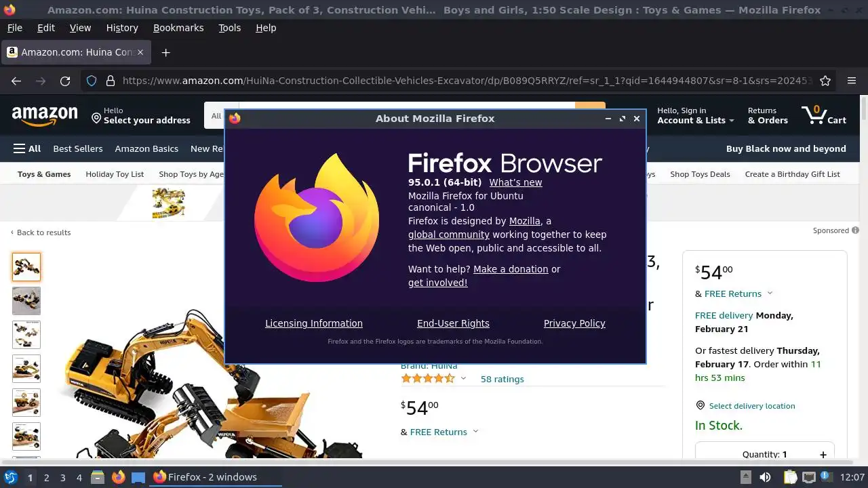Click the removable media tray icon

tap(745, 477)
